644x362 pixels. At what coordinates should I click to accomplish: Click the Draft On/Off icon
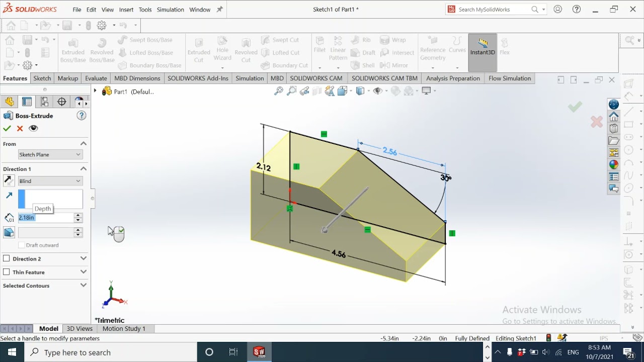tap(9, 232)
